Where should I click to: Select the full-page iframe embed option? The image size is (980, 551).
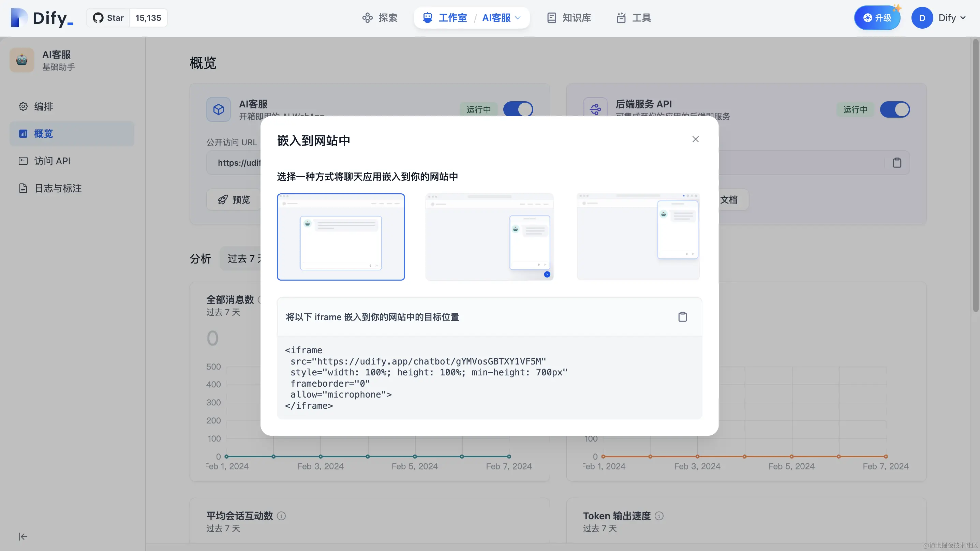341,237
